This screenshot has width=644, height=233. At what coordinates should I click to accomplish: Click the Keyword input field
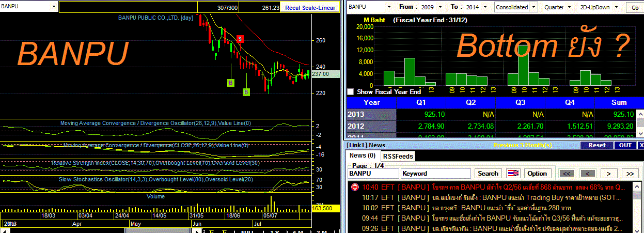tap(436, 173)
